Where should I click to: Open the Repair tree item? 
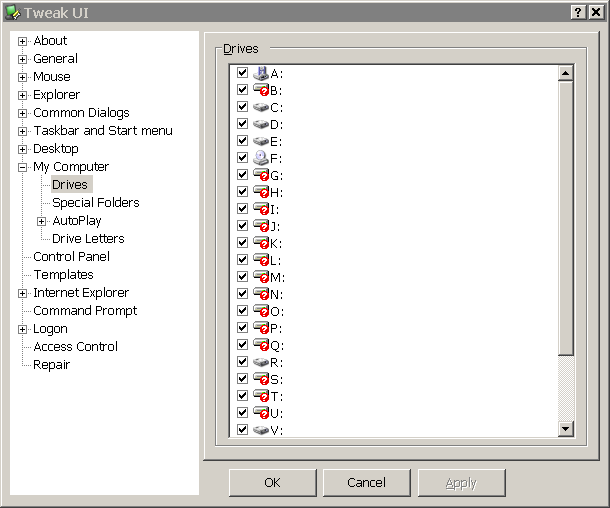point(52,365)
